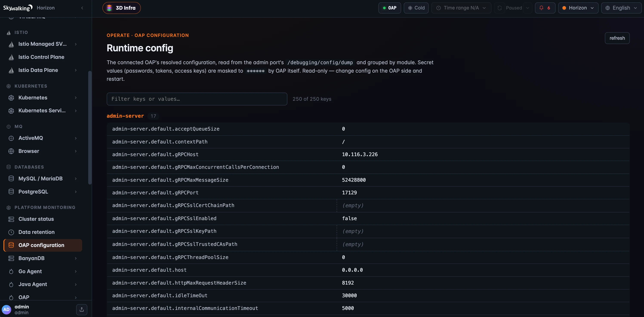Select the gRPCHost value 10.116.3.226
644x317 pixels.
[x=360, y=154]
